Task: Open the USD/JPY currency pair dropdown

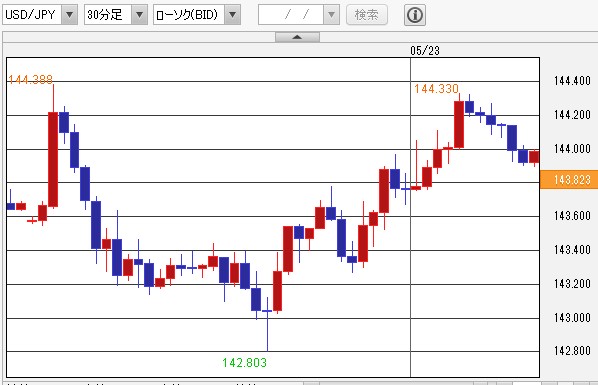Action: (69, 15)
